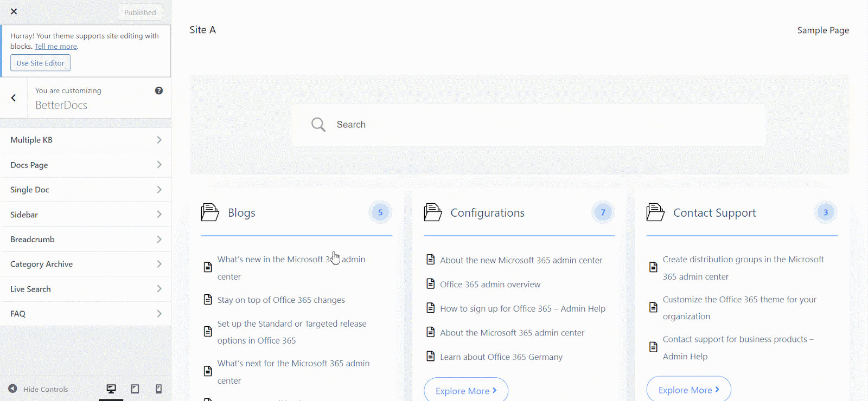Expand the Multiple KB section chevron
Screen dimensions: 868x401
pos(159,140)
